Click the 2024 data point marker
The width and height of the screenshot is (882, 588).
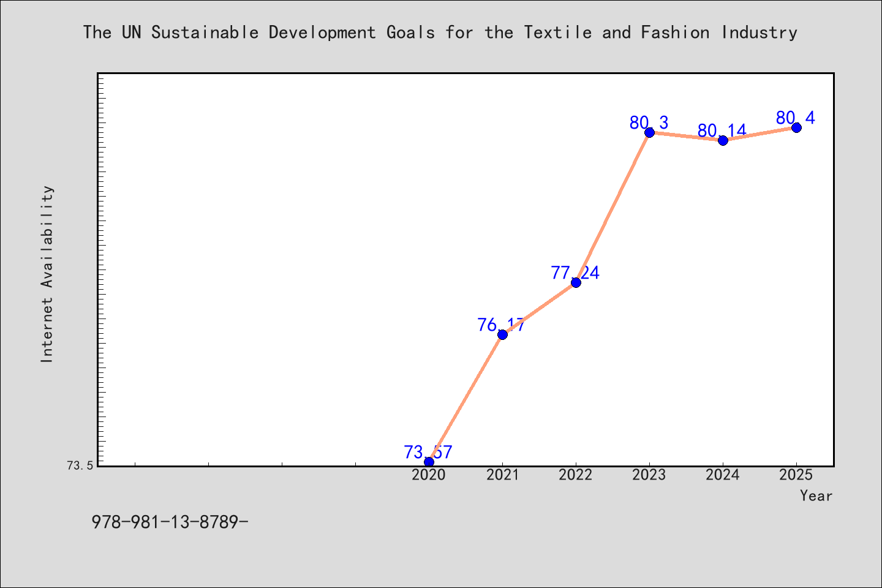coord(723,140)
